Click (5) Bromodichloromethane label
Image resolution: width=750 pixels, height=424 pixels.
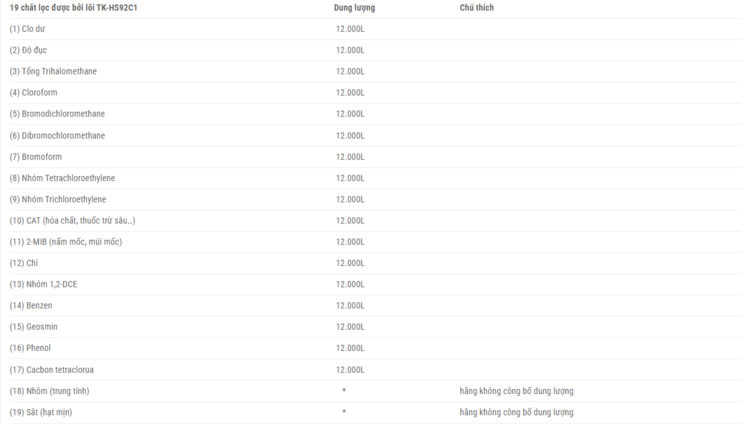57,114
